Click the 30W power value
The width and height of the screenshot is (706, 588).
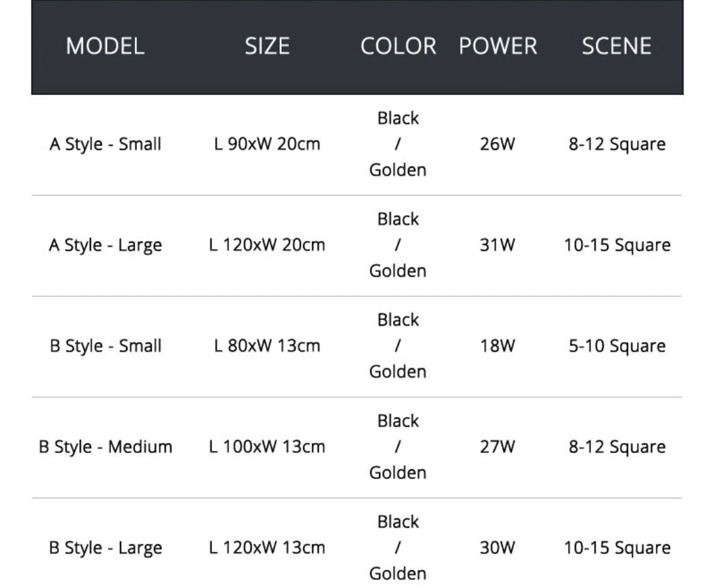tap(497, 547)
